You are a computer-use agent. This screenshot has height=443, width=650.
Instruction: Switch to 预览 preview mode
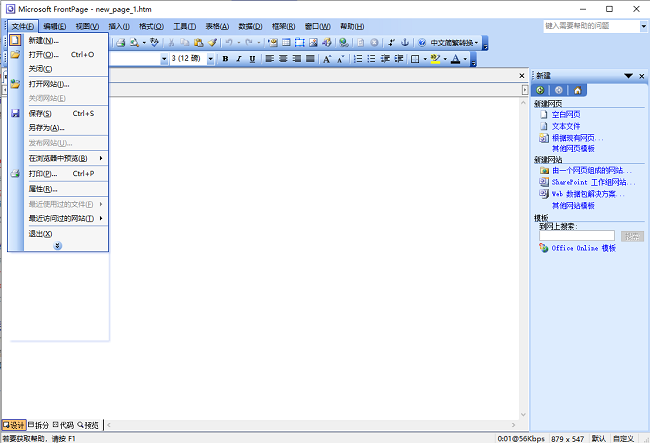89,424
